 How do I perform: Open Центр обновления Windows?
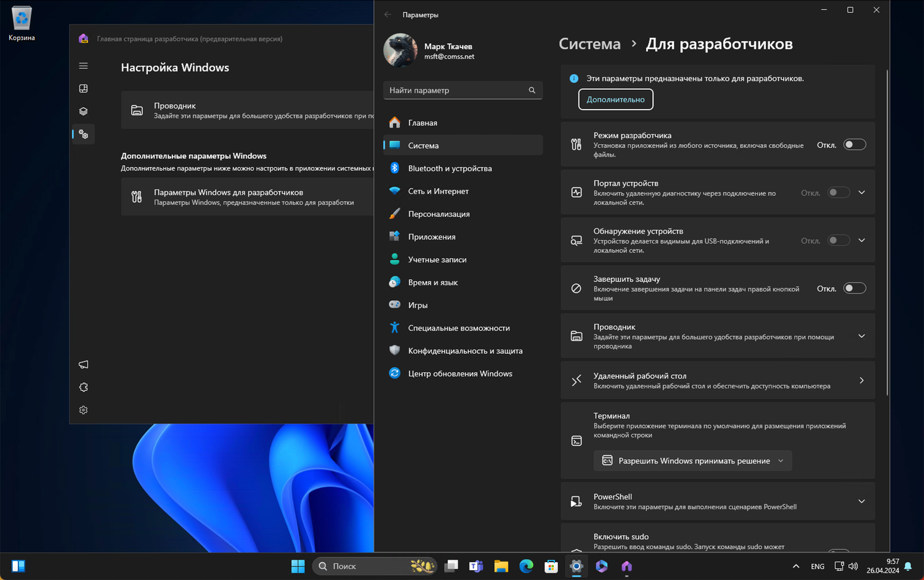pos(463,374)
